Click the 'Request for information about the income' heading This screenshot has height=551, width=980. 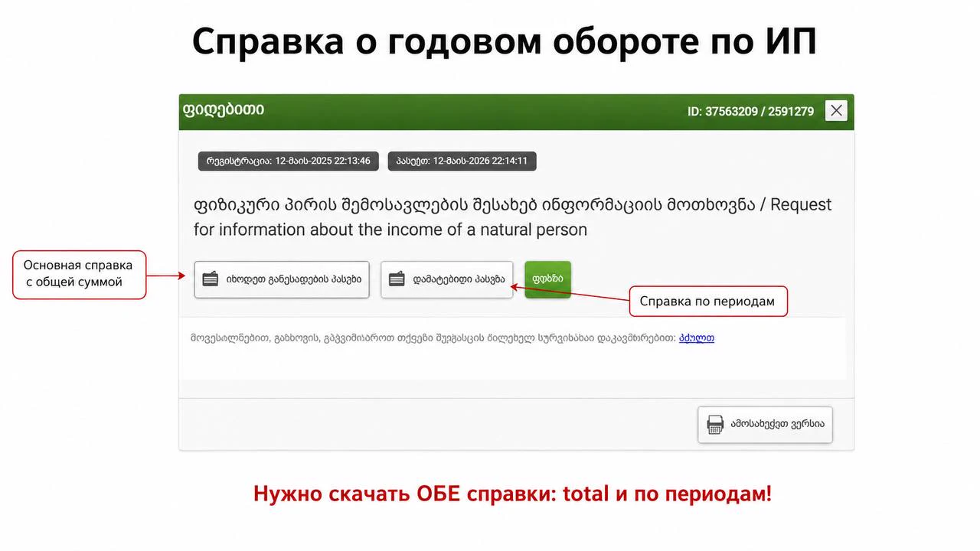pos(513,217)
